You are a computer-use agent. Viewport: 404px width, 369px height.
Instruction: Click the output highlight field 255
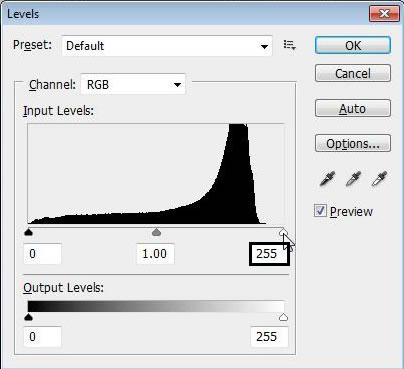(x=269, y=337)
